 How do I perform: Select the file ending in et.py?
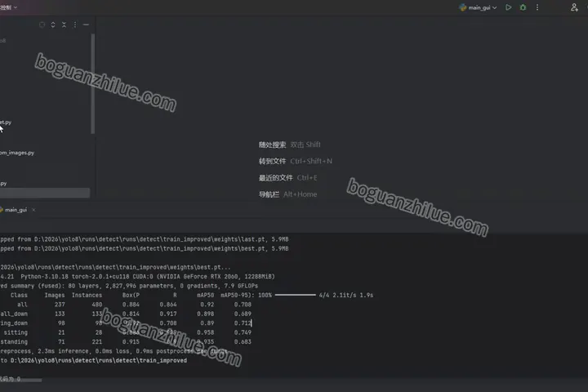6,122
